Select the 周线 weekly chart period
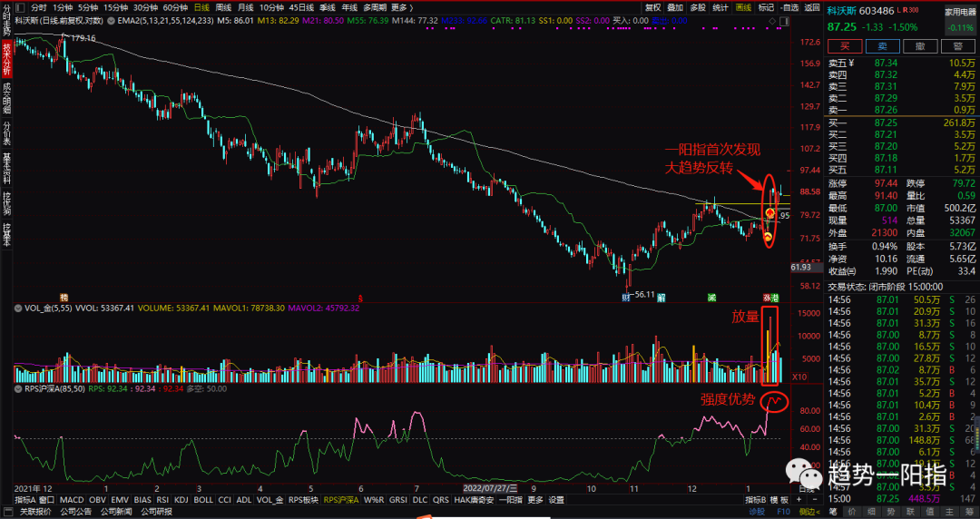The width and height of the screenshot is (980, 519). (223, 7)
